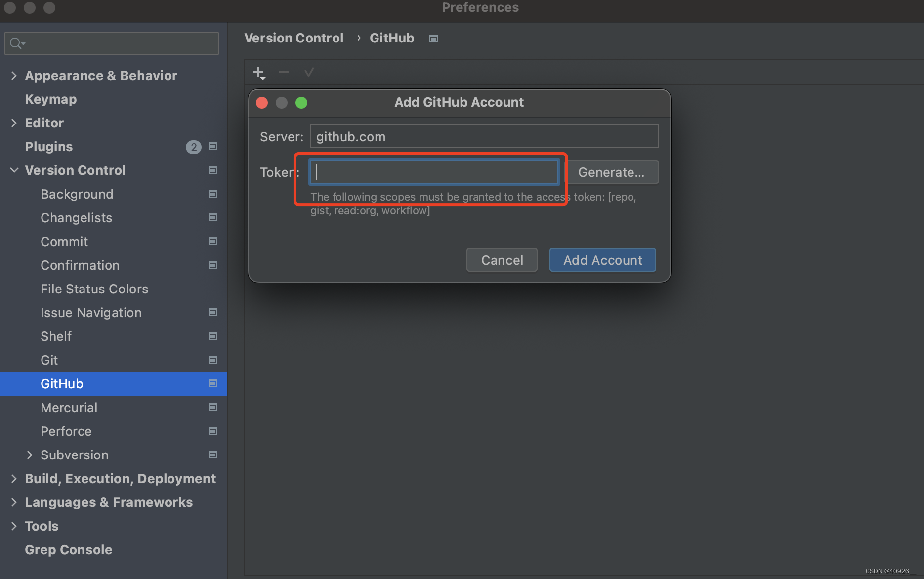
Task: Expand Build, Execution, Deployment section
Action: coord(14,479)
